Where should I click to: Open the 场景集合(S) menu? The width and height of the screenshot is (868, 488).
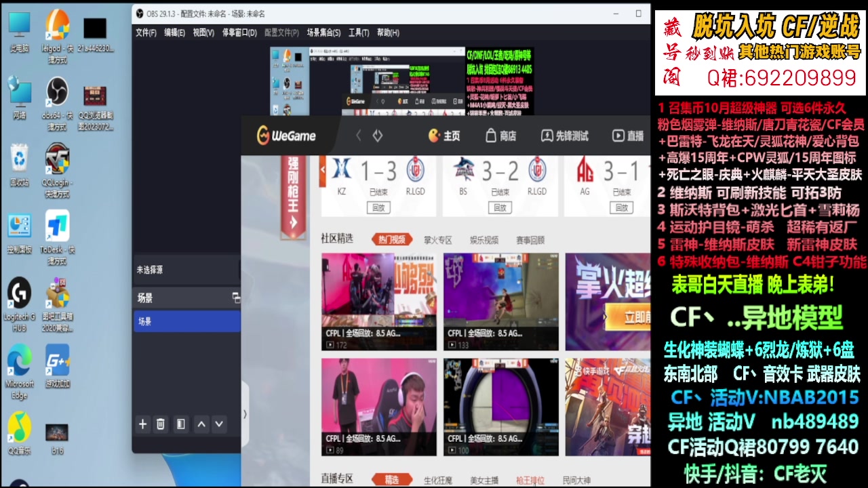pos(324,33)
